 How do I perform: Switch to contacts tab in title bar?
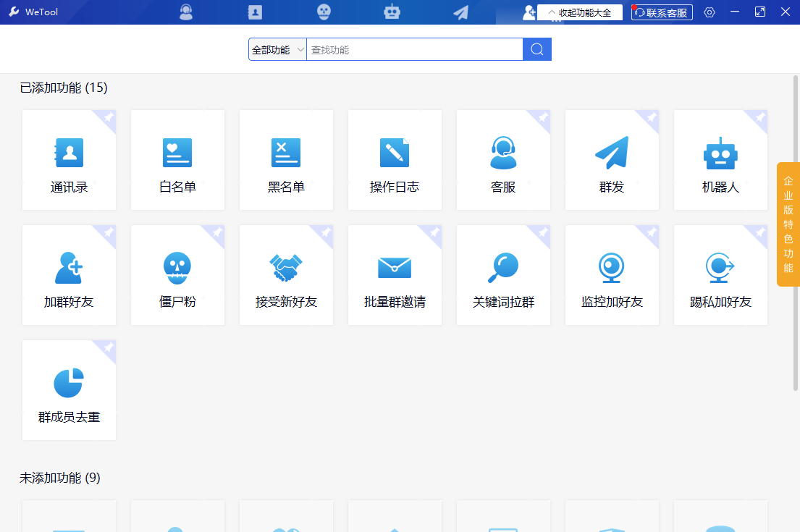(255, 12)
